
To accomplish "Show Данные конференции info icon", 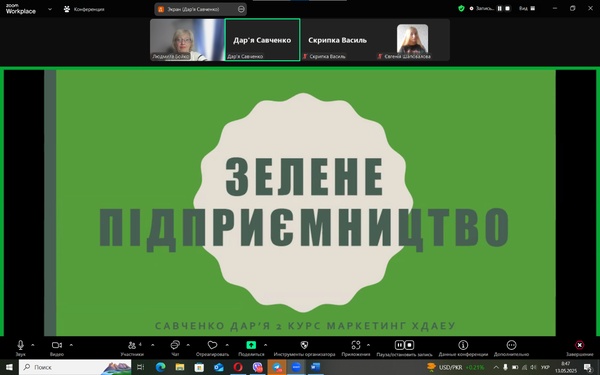I will click(x=463, y=345).
